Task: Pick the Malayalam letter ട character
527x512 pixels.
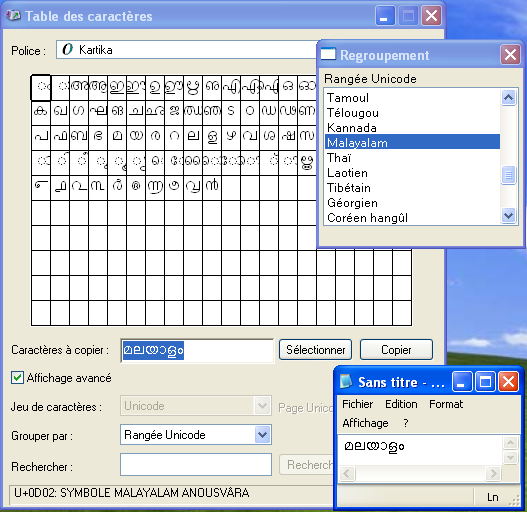Action: point(231,113)
